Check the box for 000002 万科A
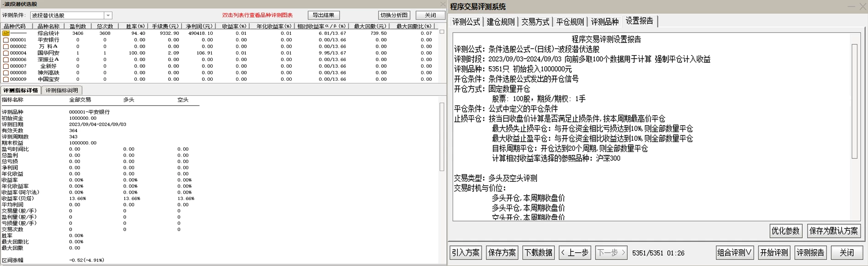 coord(6,47)
